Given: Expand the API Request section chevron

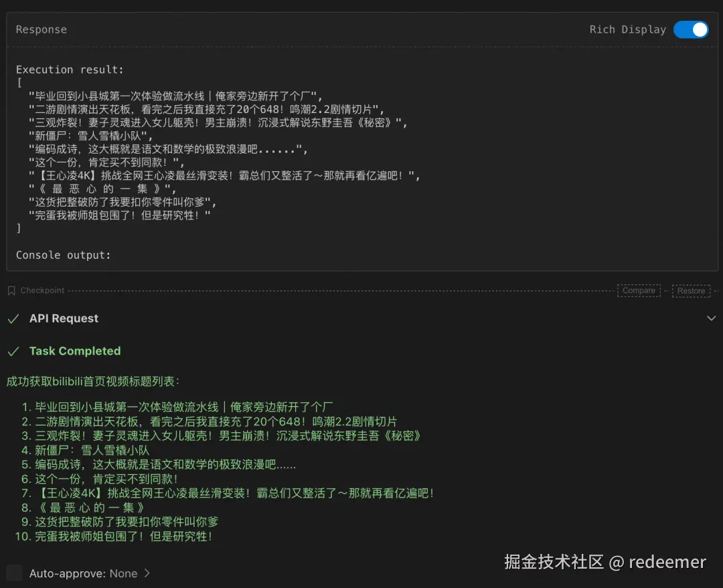Looking at the screenshot, I should point(711,318).
